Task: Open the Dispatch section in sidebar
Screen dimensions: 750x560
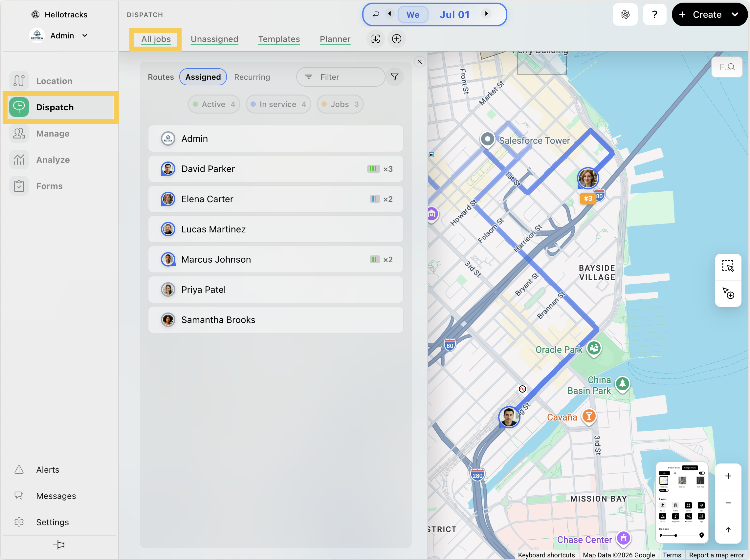Action: coord(61,107)
